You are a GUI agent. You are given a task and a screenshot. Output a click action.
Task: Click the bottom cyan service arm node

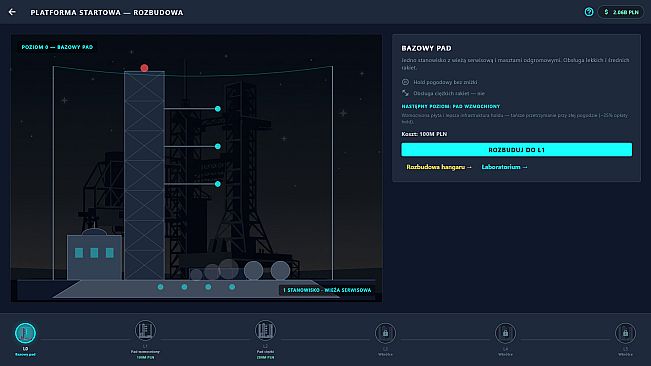click(x=218, y=184)
